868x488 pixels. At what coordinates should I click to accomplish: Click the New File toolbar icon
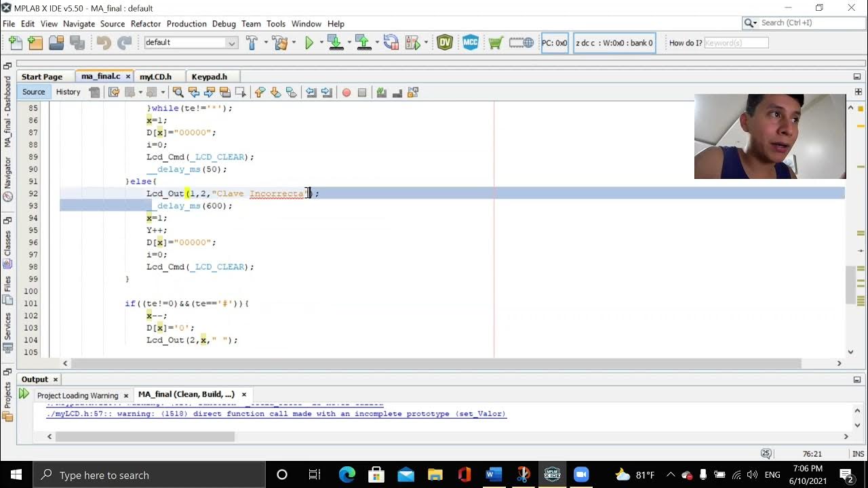pyautogui.click(x=15, y=43)
